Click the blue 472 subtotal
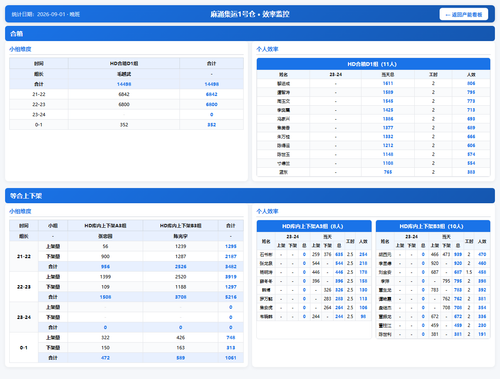The width and height of the screenshot is (500, 379). 105,358
